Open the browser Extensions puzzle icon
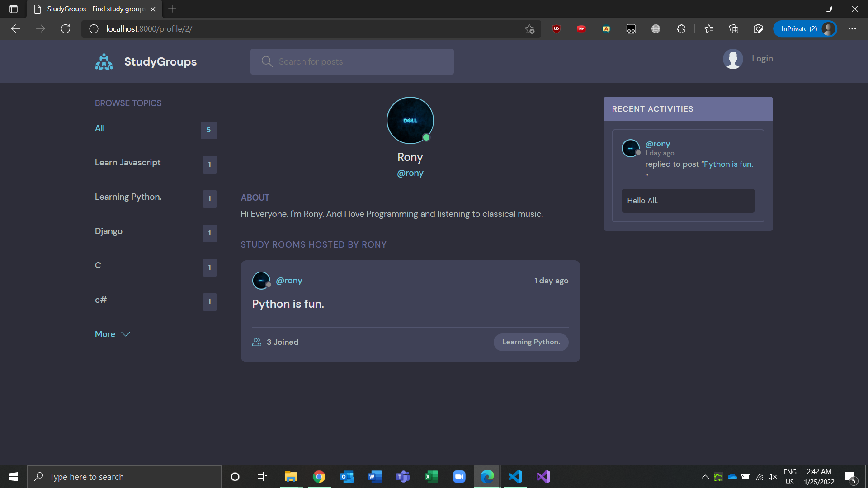The image size is (868, 488). click(x=681, y=29)
